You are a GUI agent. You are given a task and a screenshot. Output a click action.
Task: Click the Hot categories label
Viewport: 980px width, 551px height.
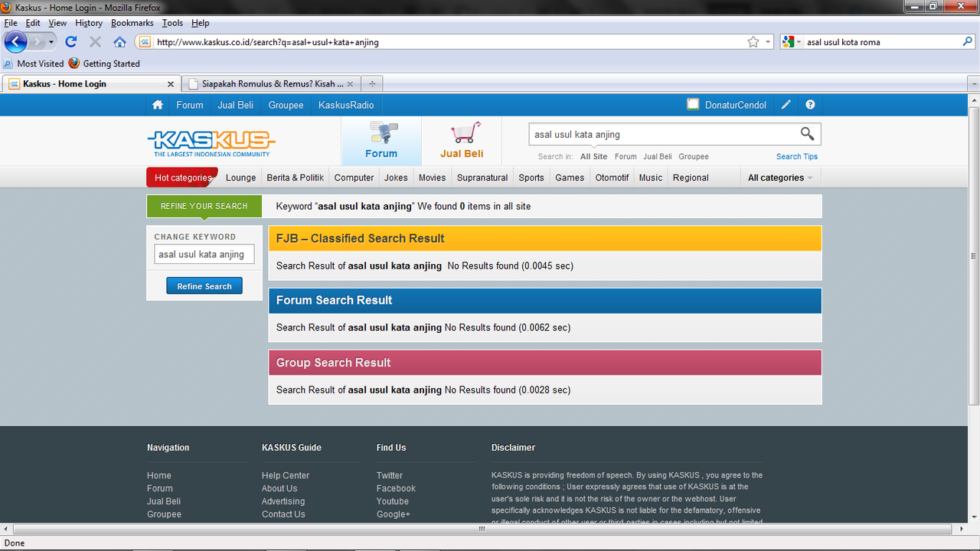182,178
